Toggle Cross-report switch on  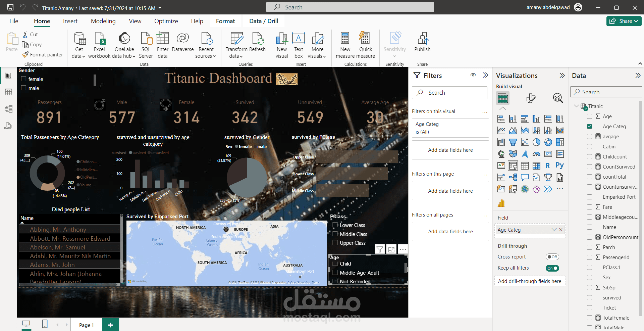coord(552,257)
